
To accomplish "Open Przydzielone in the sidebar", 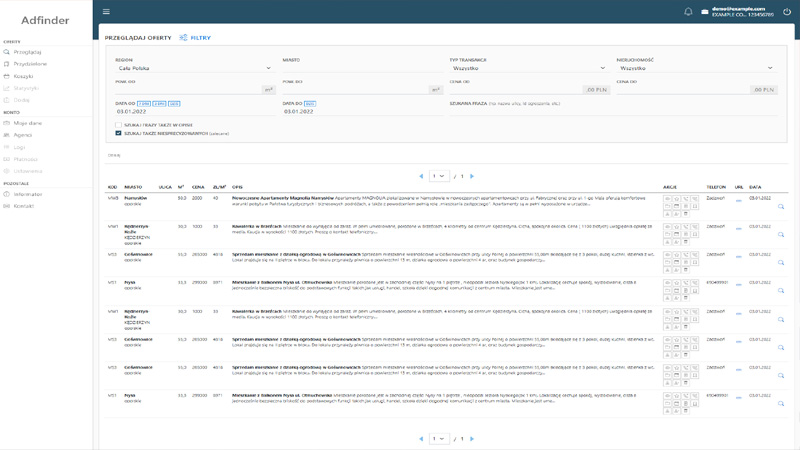I will tap(30, 64).
